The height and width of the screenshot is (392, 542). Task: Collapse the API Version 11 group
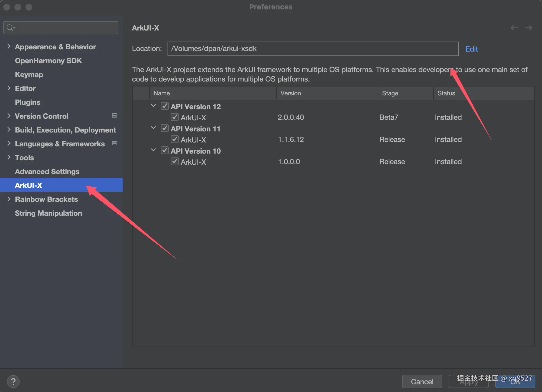point(153,128)
